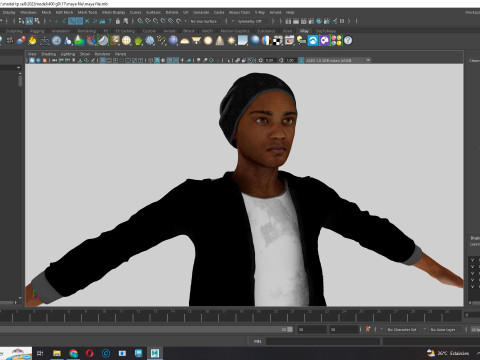Image resolution: width=480 pixels, height=360 pixels.
Task: Switch to the Rigging shelf tab
Action: click(37, 31)
